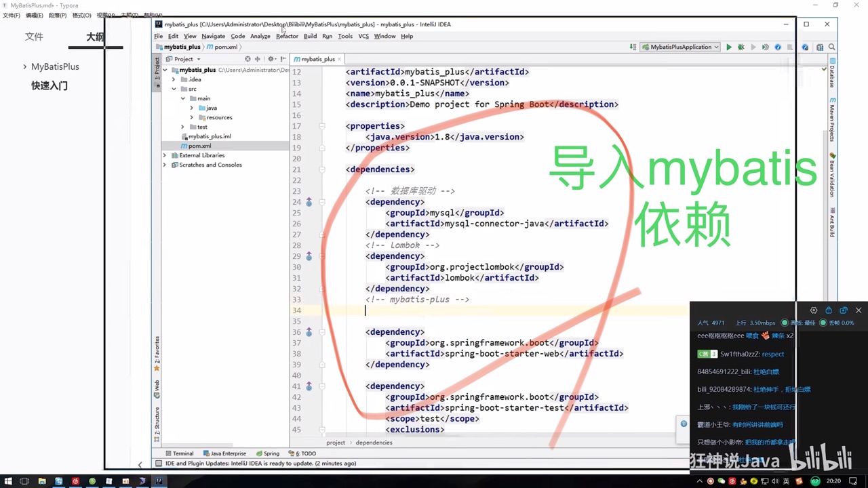Screen dimensions: 868x488
Task: Switch to the Terminal tab
Action: pyautogui.click(x=179, y=453)
